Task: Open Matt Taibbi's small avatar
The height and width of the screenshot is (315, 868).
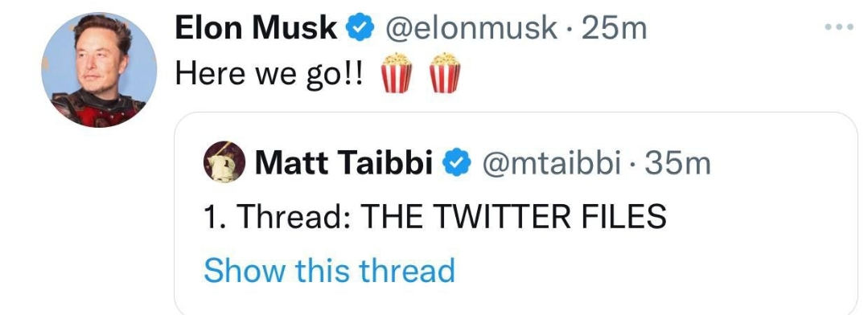Action: click(224, 162)
